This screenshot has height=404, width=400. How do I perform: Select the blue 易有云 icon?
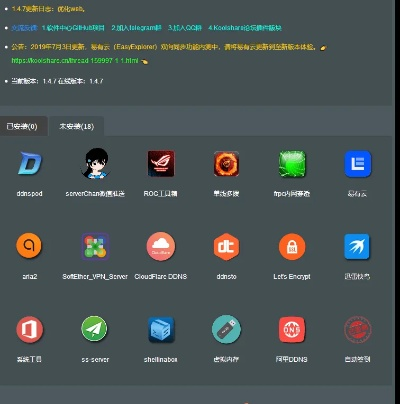coord(358,164)
